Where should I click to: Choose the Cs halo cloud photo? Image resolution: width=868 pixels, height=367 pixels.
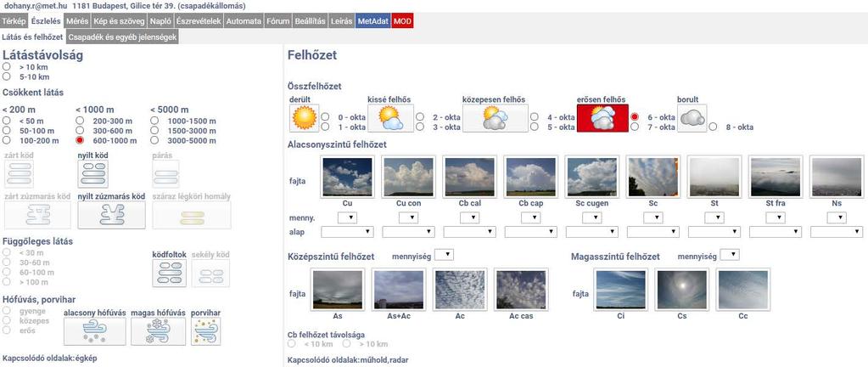(681, 290)
